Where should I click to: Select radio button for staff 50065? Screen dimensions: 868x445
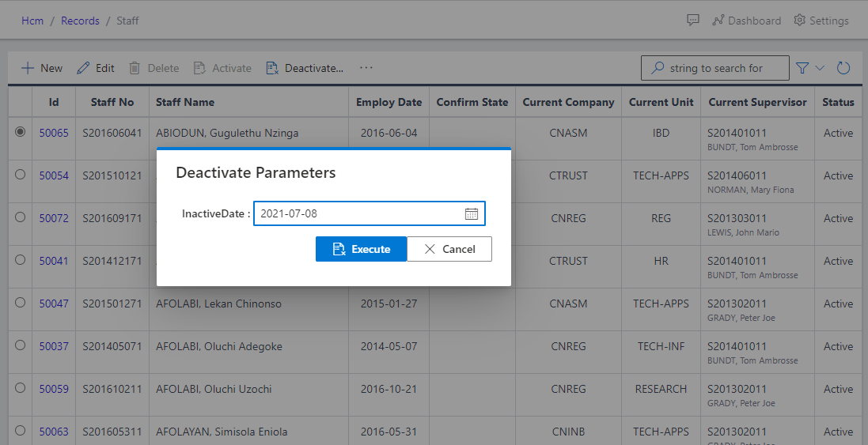pyautogui.click(x=20, y=131)
